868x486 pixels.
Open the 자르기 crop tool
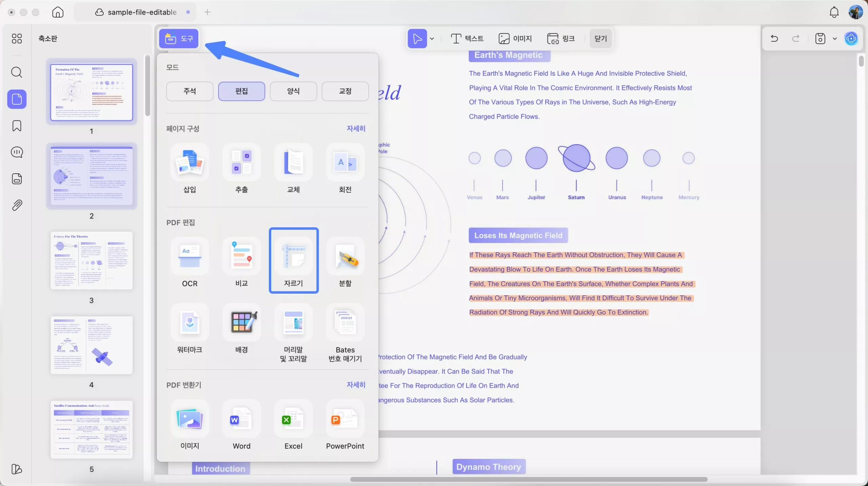coord(293,260)
